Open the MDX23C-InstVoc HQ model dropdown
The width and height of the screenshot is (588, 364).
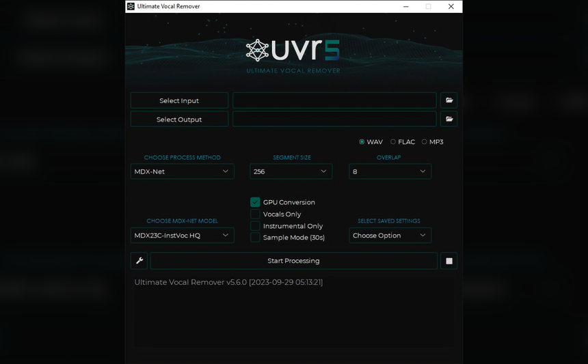[183, 236]
